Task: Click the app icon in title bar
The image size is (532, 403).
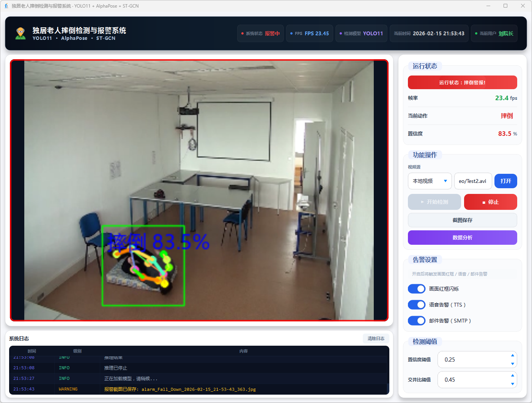Action: 6,6
